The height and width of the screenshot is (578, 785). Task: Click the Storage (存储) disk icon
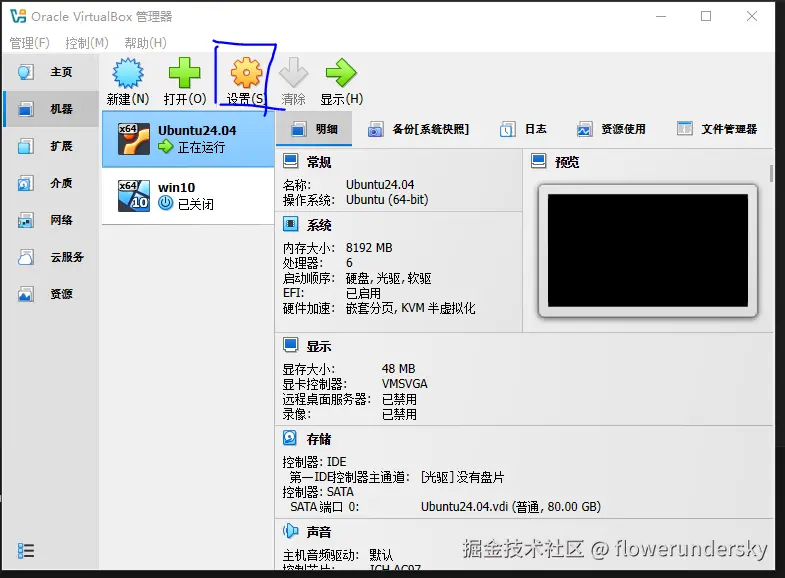point(290,438)
